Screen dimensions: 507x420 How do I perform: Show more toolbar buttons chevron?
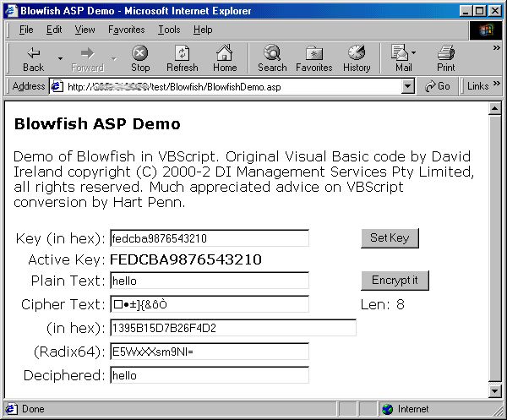click(x=496, y=48)
